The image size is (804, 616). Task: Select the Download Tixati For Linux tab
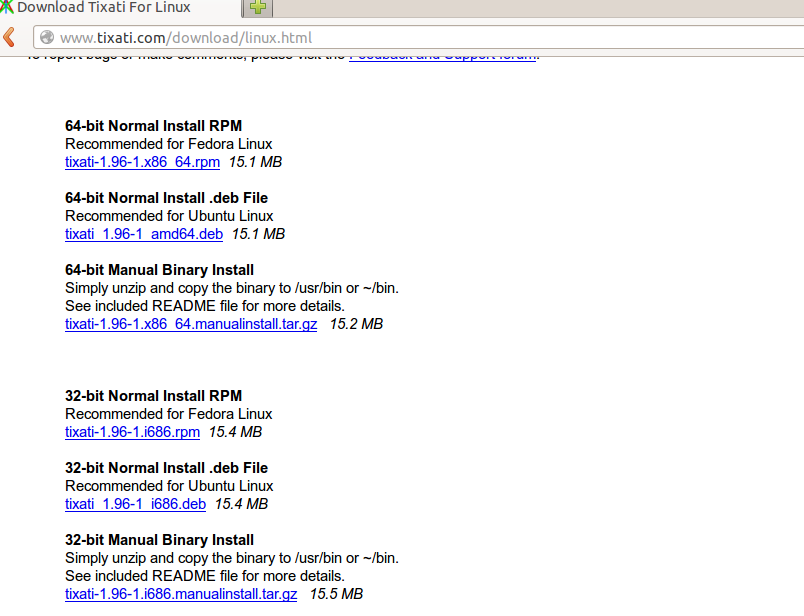coord(120,8)
